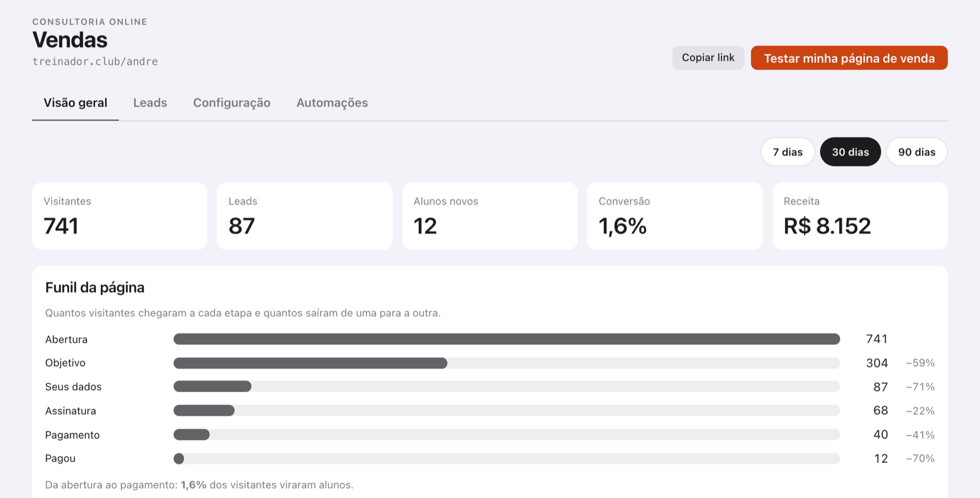Select the 30 dias period filter

point(850,152)
